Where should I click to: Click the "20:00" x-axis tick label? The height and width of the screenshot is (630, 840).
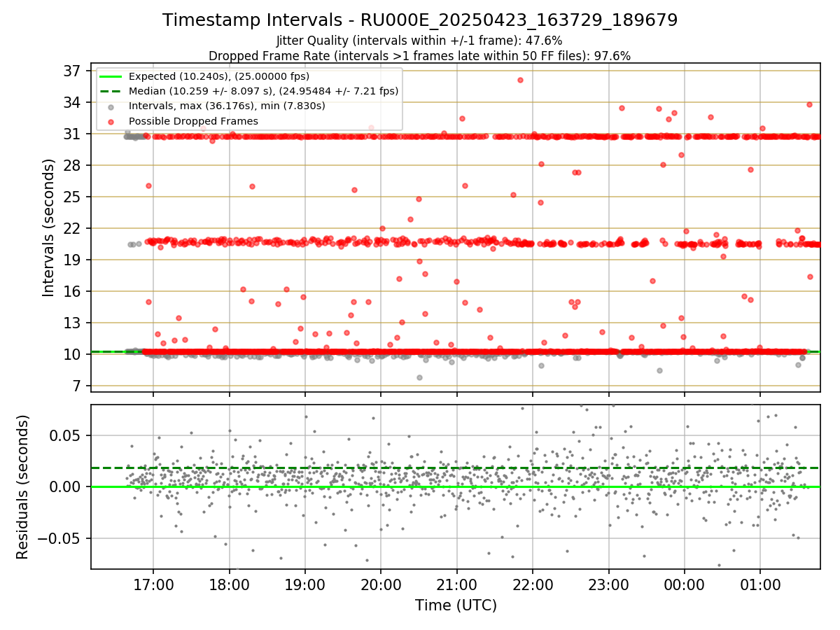381,584
